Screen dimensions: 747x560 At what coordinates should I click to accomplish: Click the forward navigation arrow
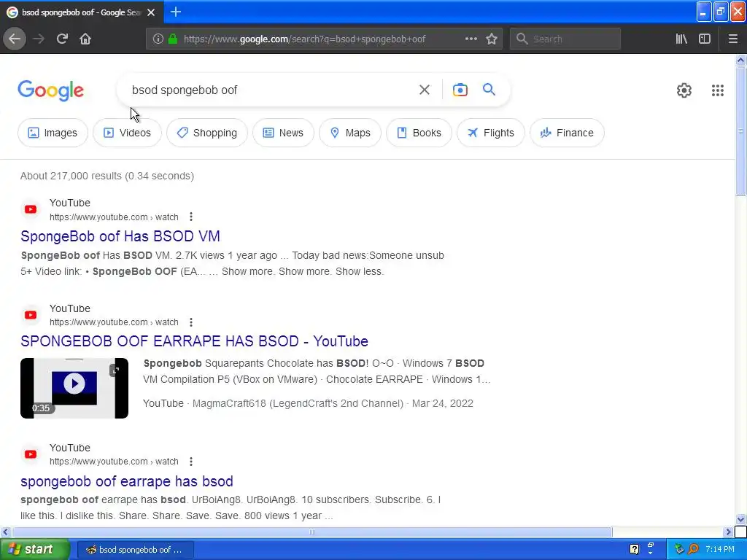[39, 39]
